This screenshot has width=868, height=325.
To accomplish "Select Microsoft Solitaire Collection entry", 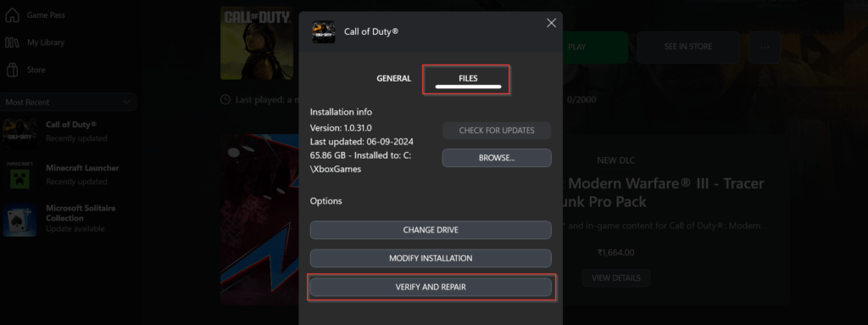I will [68, 218].
